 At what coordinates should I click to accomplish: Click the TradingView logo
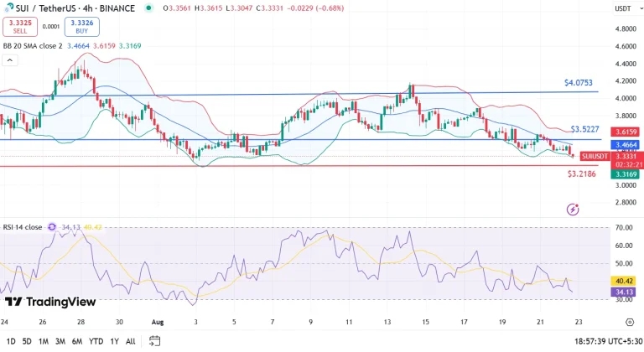[50, 302]
